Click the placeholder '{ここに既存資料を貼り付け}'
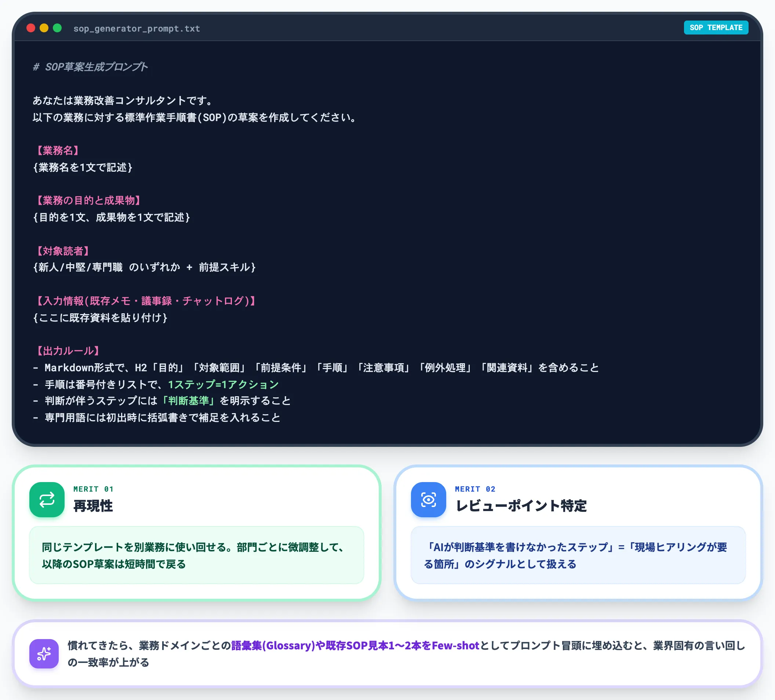This screenshot has height=700, width=775. [x=100, y=317]
